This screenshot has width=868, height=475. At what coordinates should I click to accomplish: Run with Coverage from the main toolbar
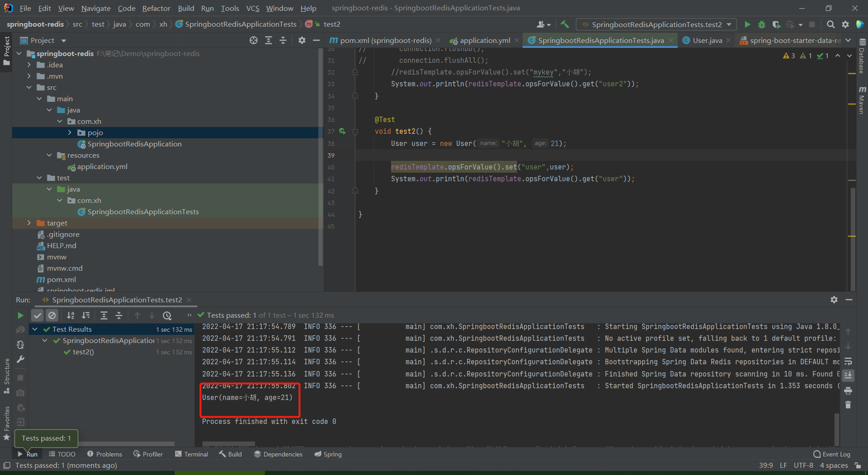click(x=776, y=24)
